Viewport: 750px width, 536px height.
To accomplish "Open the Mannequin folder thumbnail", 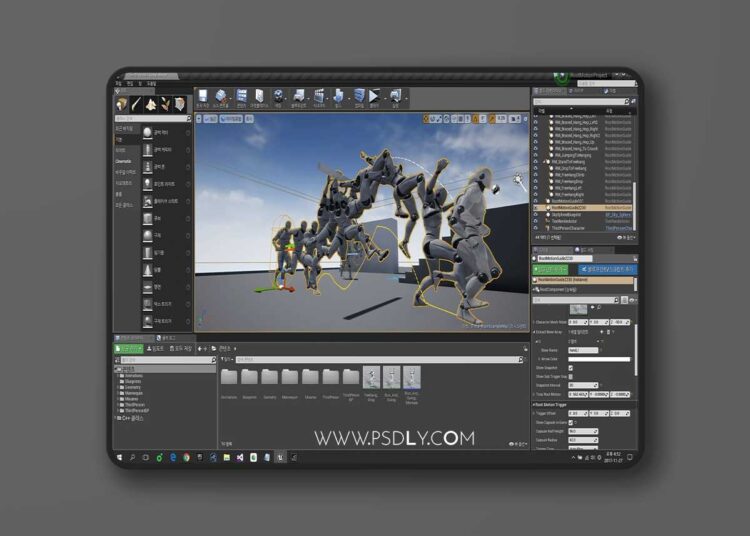I will point(291,377).
